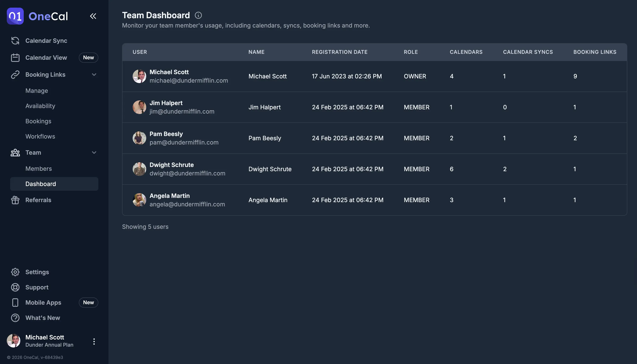
Task: Click the Mobile Apps phone icon
Action: click(15, 303)
